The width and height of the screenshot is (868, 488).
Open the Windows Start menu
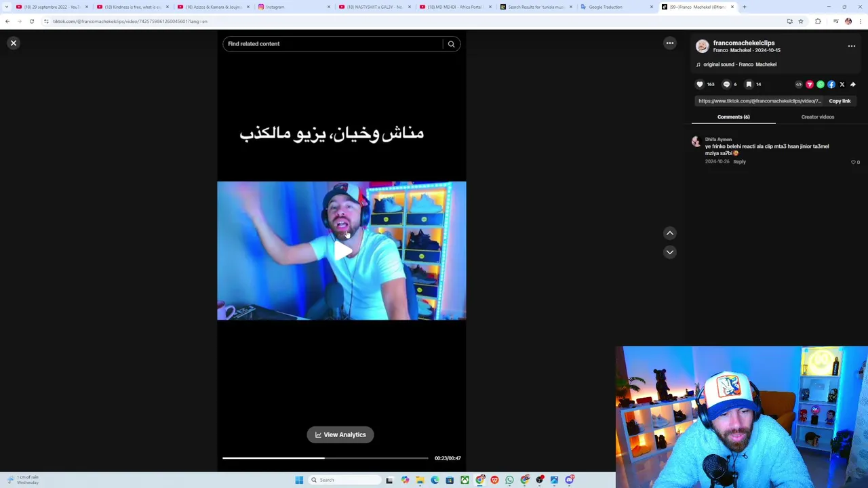point(299,480)
